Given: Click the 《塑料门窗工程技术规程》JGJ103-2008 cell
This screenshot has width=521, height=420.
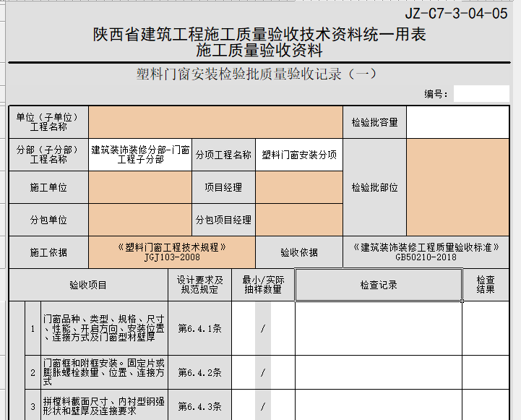Looking at the screenshot, I should click(171, 252).
